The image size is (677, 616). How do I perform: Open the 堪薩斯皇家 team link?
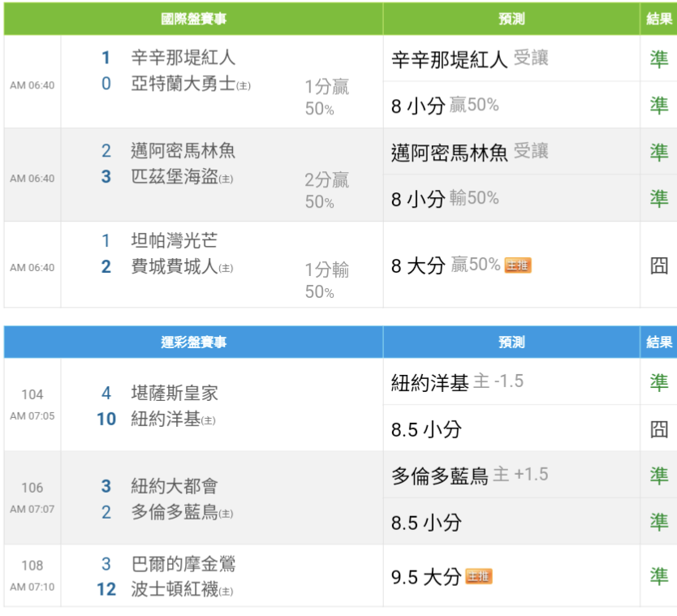[x=174, y=394]
